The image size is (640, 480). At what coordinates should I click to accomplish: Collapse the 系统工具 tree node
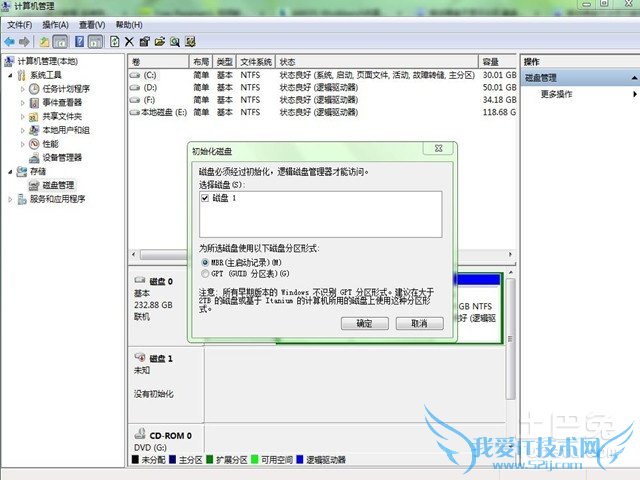tap(11, 75)
